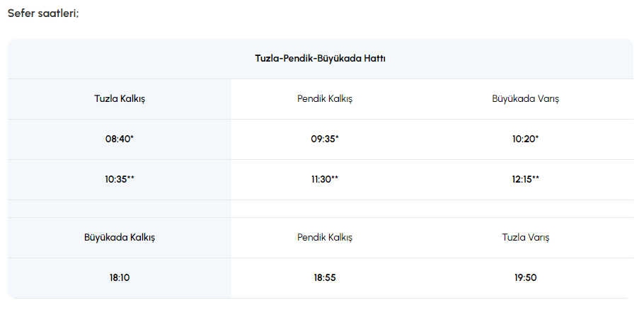Select the Büyükada Varış column header
The height and width of the screenshot is (317, 644).
pos(525,99)
